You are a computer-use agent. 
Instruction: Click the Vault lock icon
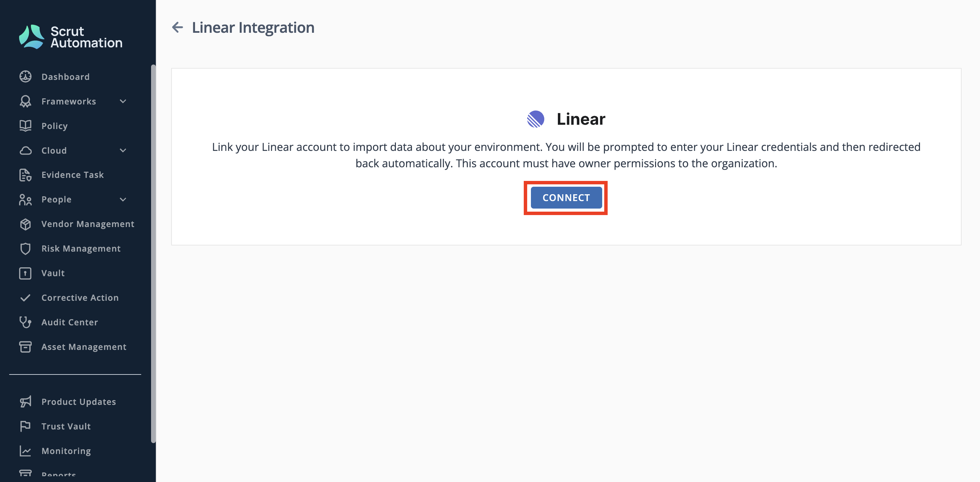click(26, 273)
